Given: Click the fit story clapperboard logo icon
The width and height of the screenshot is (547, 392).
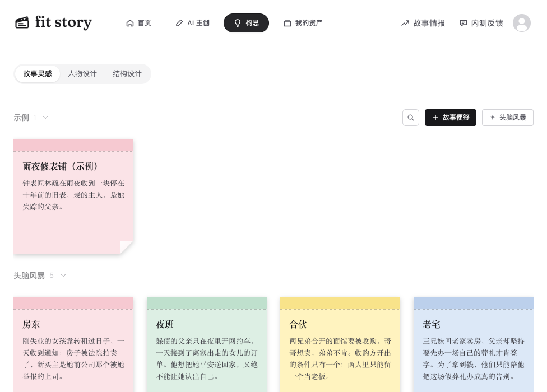Looking at the screenshot, I should click(x=22, y=22).
